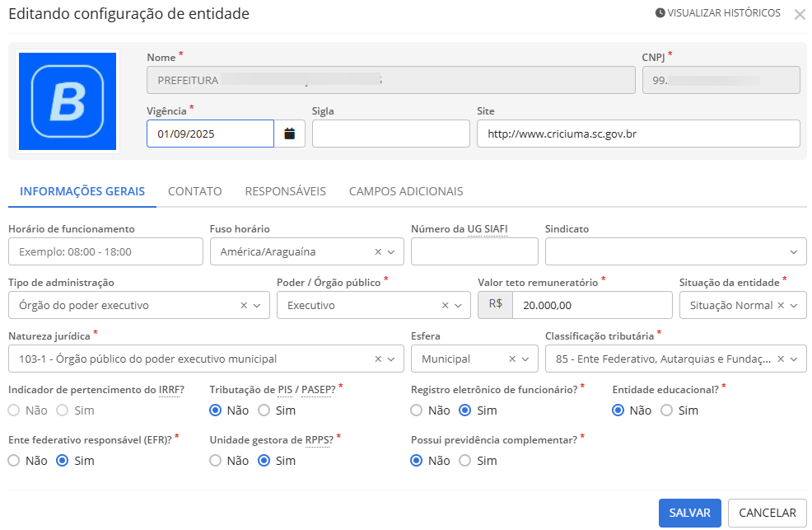The height and width of the screenshot is (530, 812).
Task: Select Sim for Tributação de PIS / PASEP
Action: tap(264, 410)
